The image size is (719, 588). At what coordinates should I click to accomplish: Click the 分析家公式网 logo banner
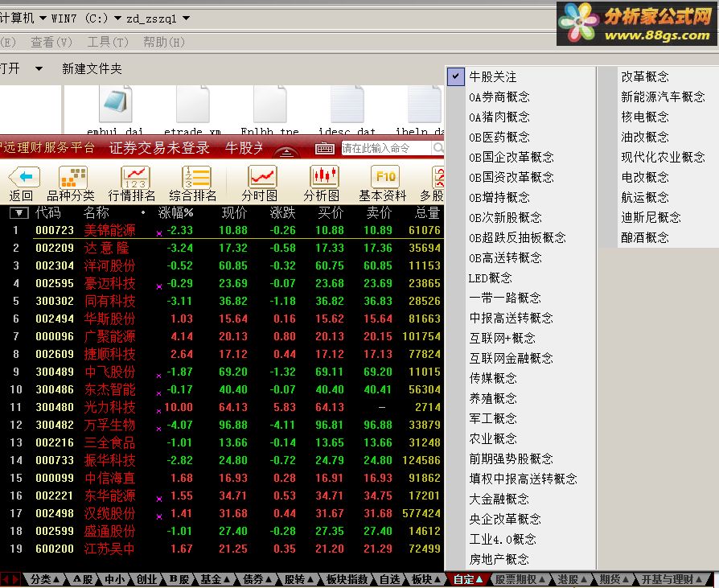click(636, 24)
